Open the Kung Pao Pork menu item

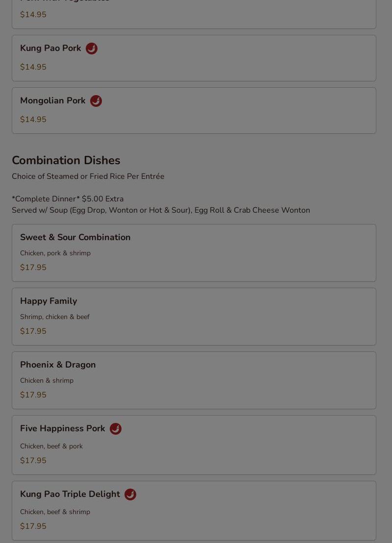[194, 58]
